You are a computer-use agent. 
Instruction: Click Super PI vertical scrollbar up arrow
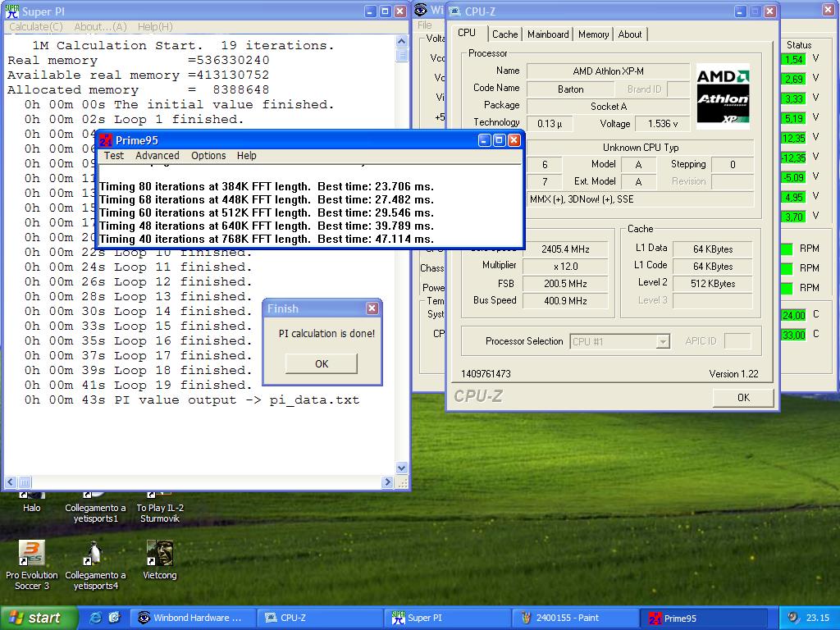tap(402, 41)
